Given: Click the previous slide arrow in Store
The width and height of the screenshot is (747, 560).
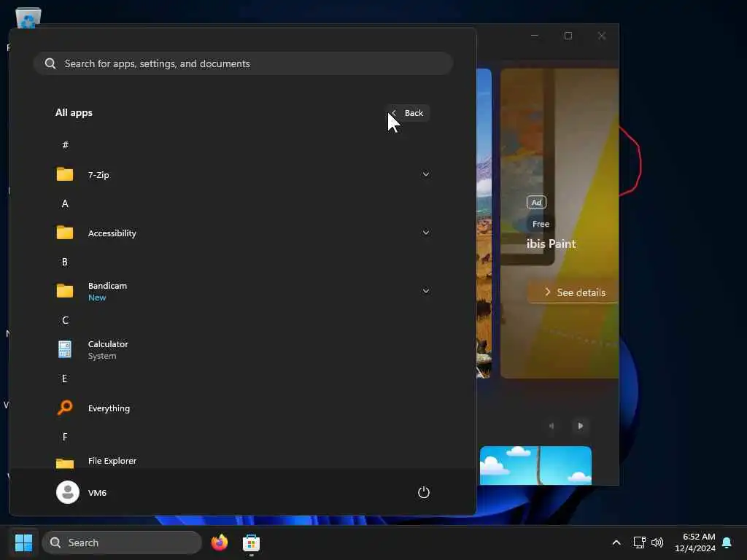Looking at the screenshot, I should tap(551, 426).
